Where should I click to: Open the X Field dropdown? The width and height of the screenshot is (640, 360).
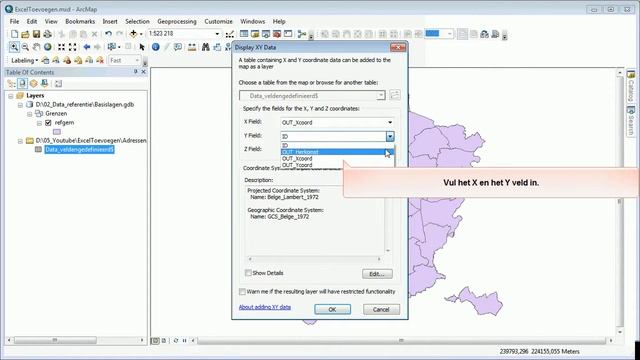point(390,122)
